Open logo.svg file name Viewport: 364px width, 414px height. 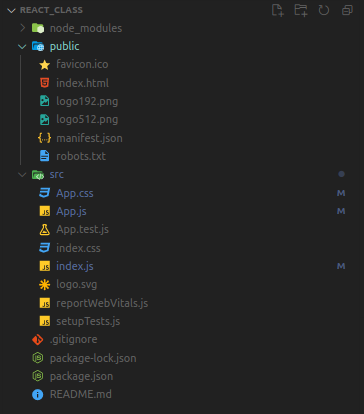tap(77, 285)
